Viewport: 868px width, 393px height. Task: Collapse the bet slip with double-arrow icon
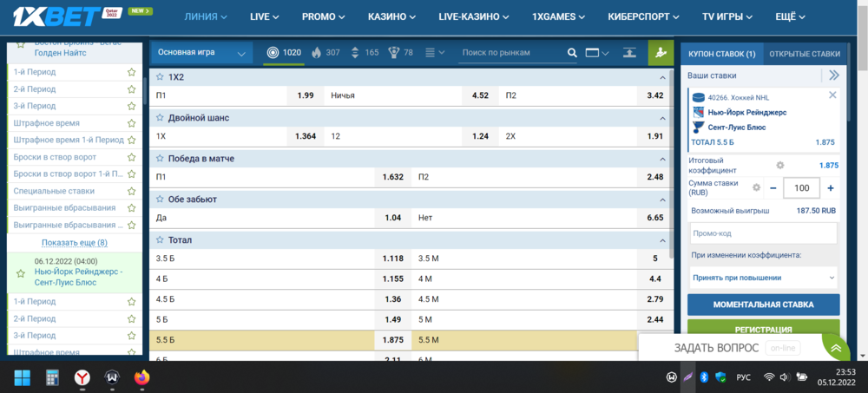click(x=833, y=75)
